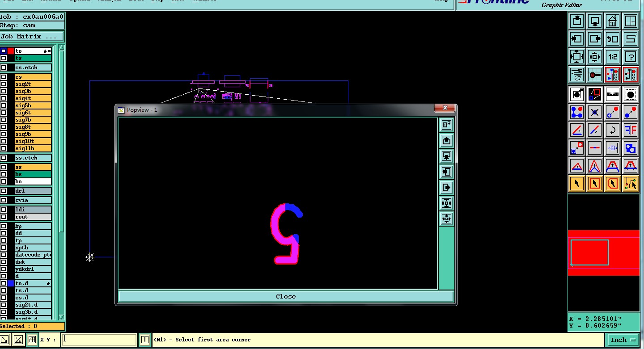Screen dimensions: 644x349
Task: Select the layer named bo
Action: click(33, 181)
